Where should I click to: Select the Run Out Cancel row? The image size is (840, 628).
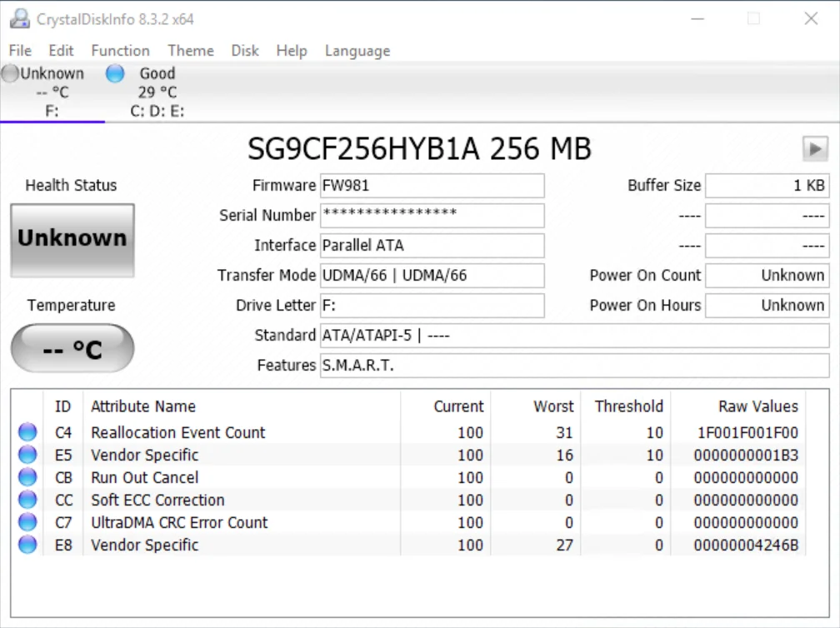(408, 477)
